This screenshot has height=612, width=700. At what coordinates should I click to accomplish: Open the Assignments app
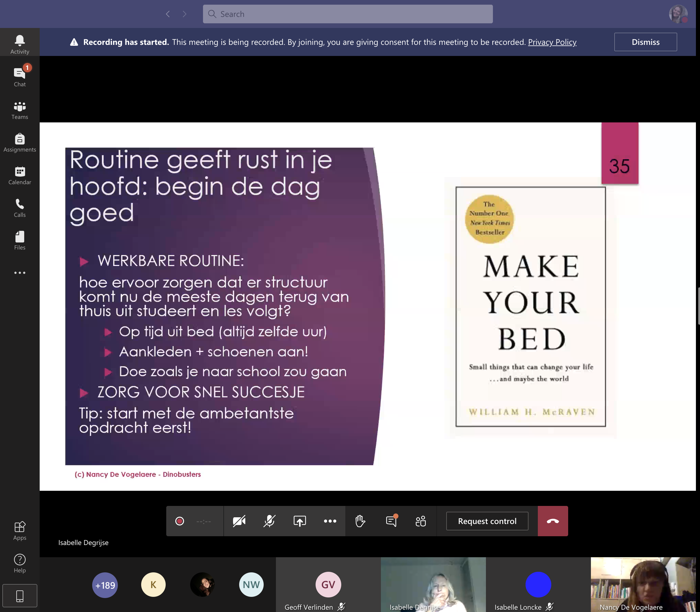point(20,143)
